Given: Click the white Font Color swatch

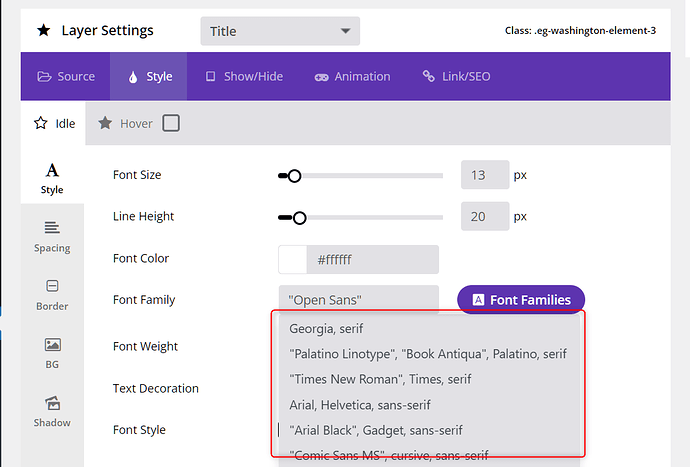Looking at the screenshot, I should [x=293, y=260].
